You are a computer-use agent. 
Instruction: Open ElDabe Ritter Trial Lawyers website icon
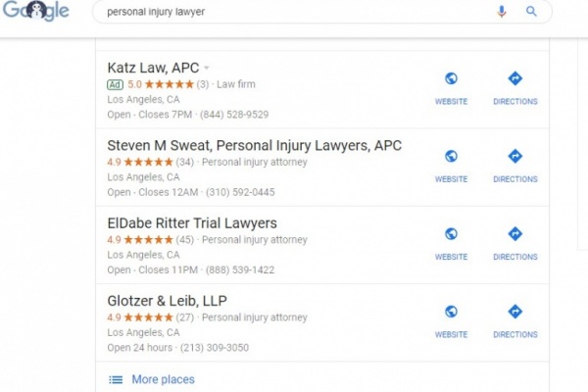[x=451, y=234]
